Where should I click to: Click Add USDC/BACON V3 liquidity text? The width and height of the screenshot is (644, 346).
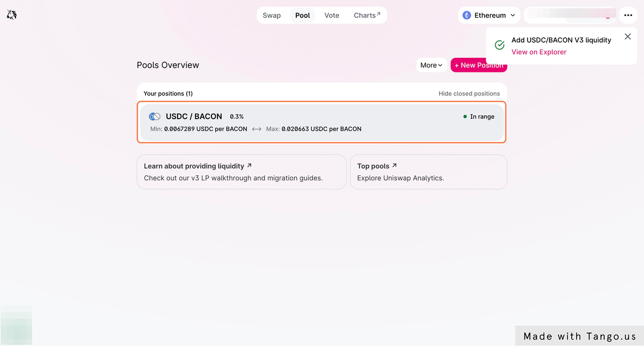tap(561, 40)
